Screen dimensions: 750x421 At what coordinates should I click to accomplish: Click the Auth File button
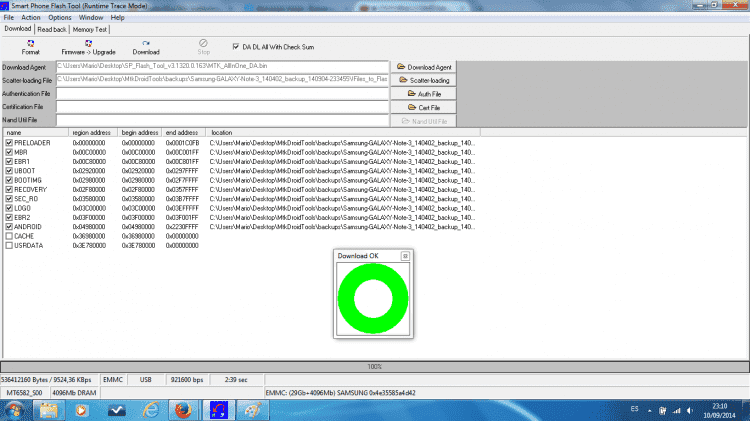coord(423,94)
